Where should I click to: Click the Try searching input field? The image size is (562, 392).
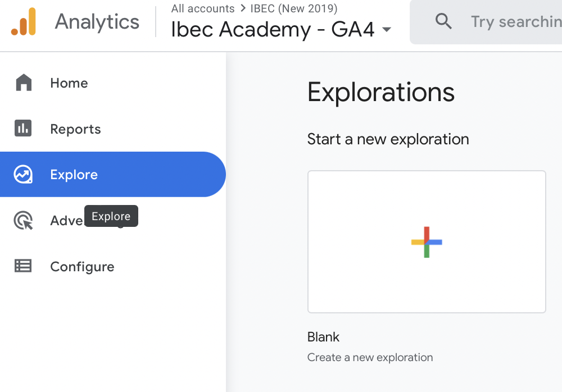coord(514,22)
